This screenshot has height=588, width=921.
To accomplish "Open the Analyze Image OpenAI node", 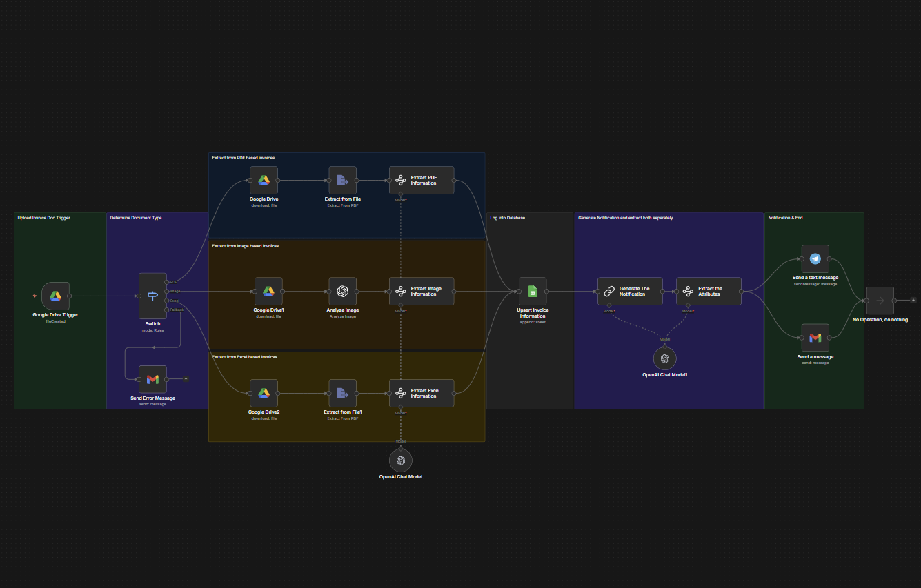I will click(343, 290).
